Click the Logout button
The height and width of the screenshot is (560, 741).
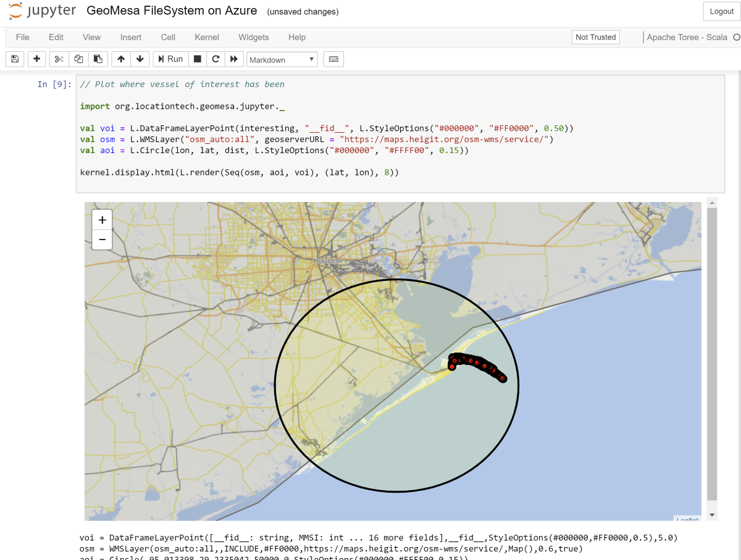721,10
